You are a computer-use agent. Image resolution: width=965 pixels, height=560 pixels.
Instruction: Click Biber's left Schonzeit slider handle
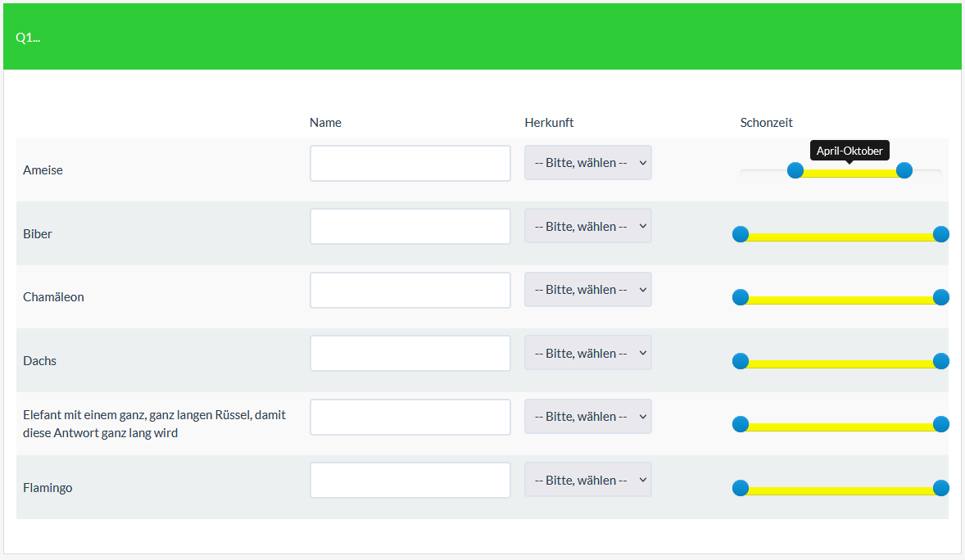pos(741,234)
